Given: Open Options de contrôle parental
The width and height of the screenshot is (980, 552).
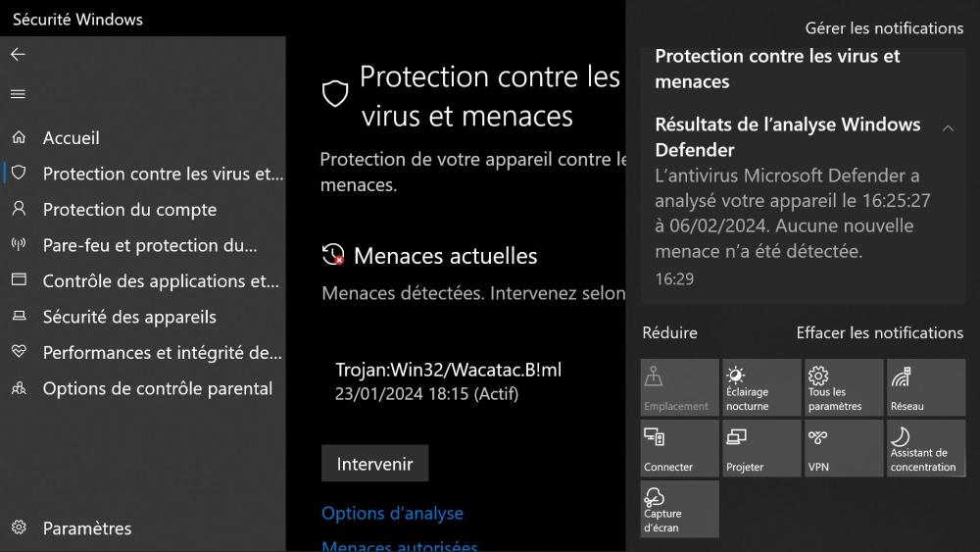Looking at the screenshot, I should coord(157,388).
